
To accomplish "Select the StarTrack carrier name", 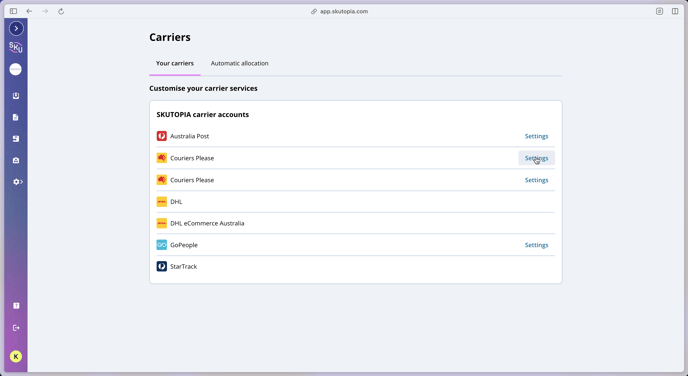I will tap(183, 266).
